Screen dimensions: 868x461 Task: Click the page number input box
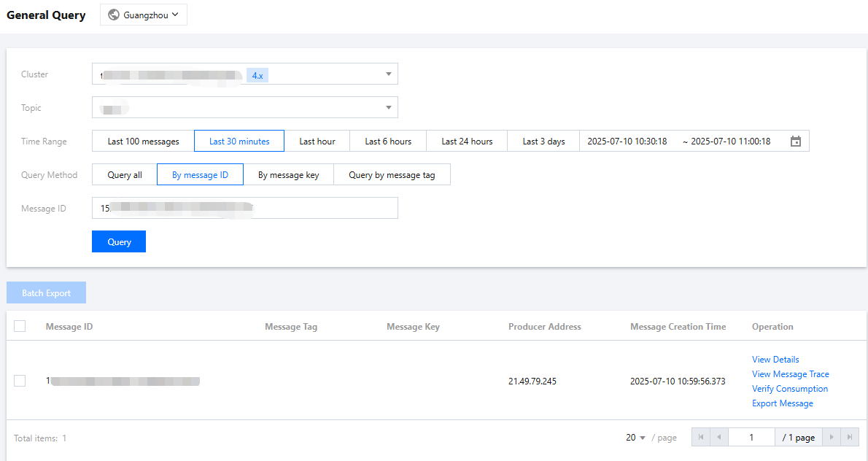[x=751, y=438]
